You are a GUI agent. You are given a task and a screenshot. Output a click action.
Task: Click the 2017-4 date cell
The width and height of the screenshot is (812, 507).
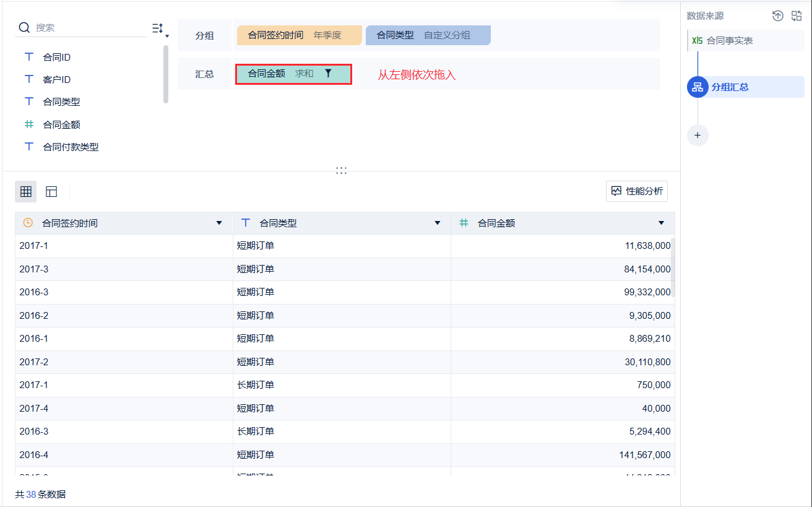124,409
